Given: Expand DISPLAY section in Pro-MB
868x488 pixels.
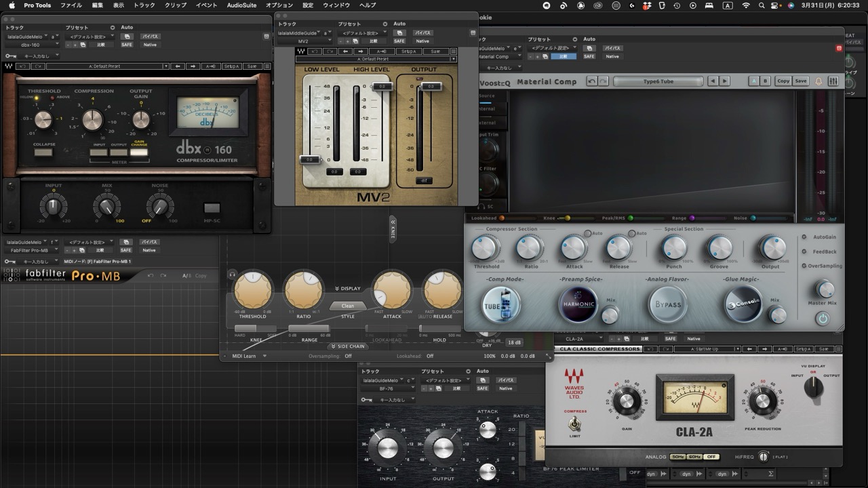Looking at the screenshot, I should tap(347, 289).
